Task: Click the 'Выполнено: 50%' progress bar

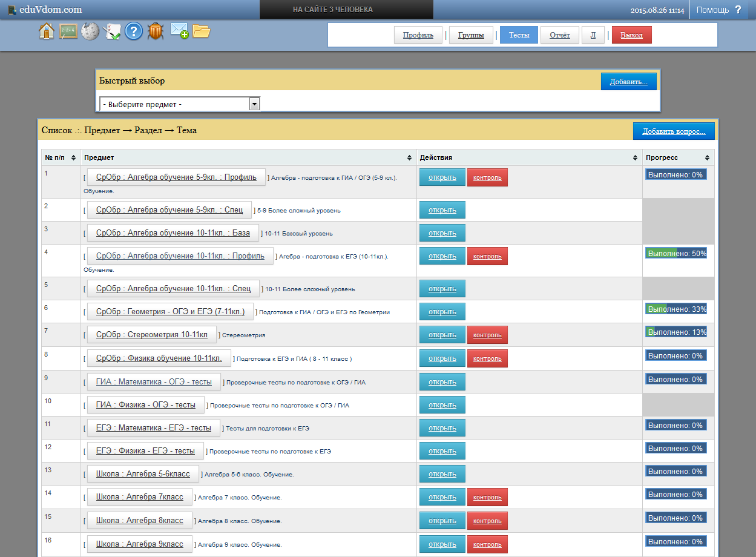Action: tap(676, 253)
